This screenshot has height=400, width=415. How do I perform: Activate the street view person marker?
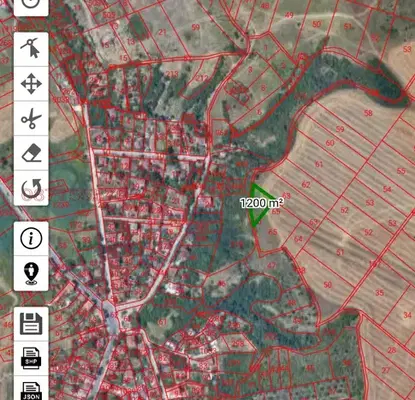[x=31, y=273]
